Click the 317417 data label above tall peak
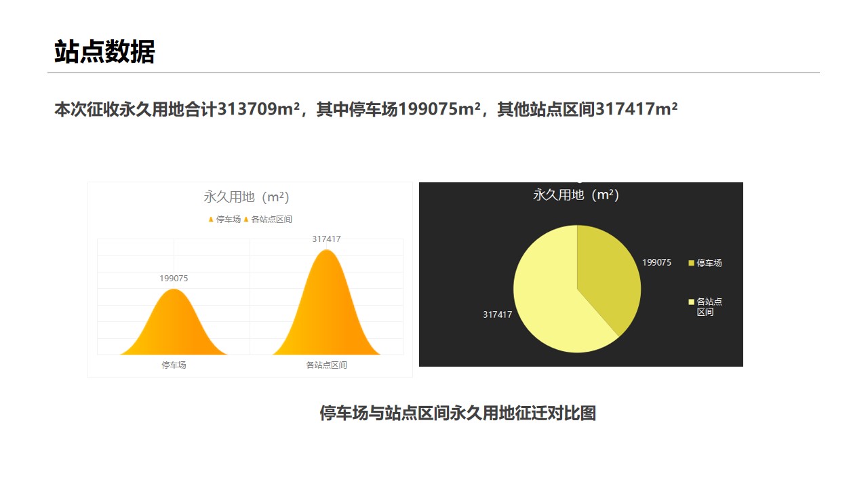This screenshot has width=868, height=488. [x=326, y=239]
